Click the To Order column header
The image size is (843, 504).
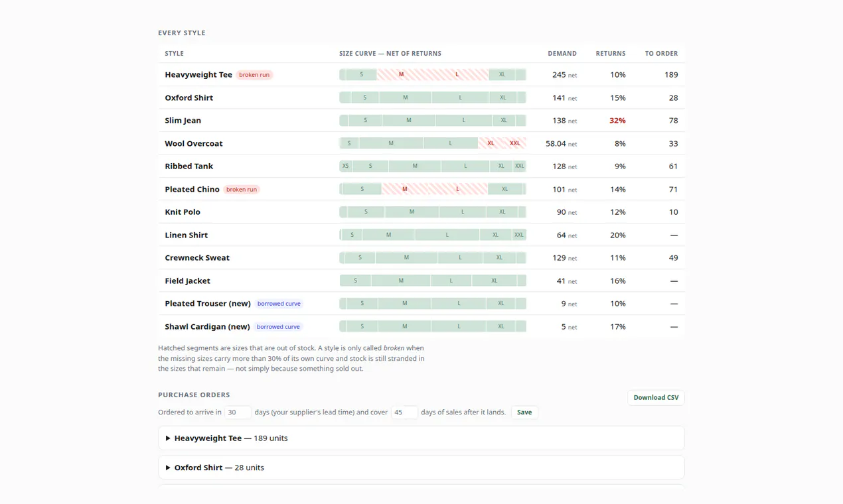[662, 54]
